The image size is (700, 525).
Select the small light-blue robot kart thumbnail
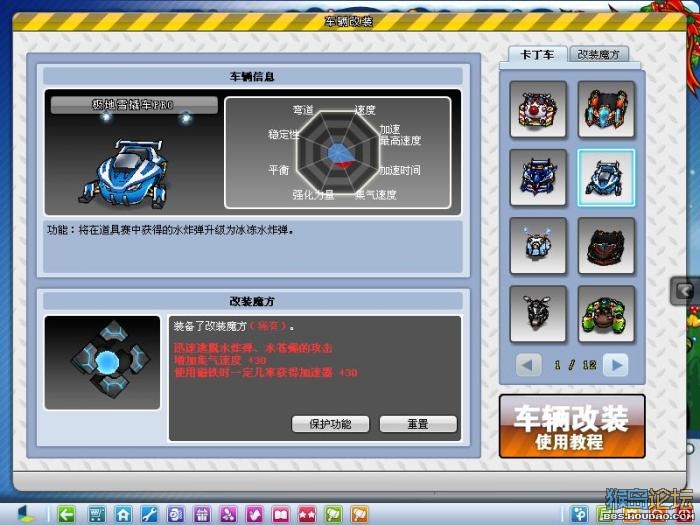(x=538, y=246)
